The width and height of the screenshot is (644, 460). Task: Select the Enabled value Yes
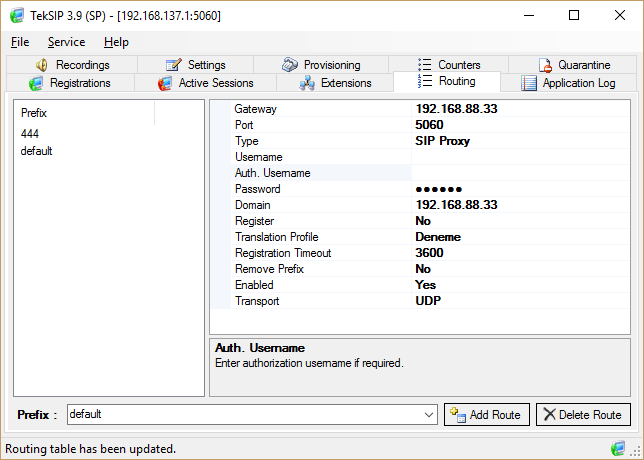tap(426, 285)
